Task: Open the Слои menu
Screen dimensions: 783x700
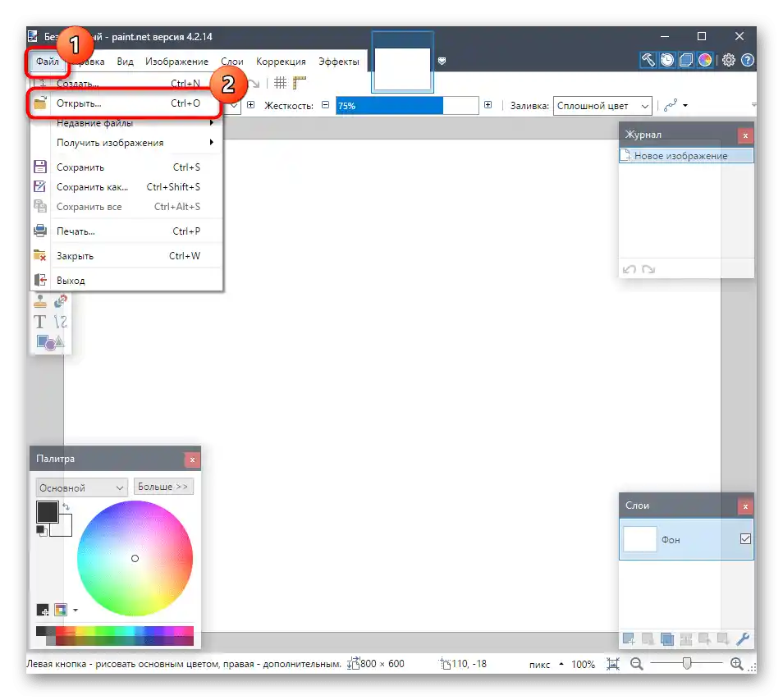Action: tap(232, 62)
